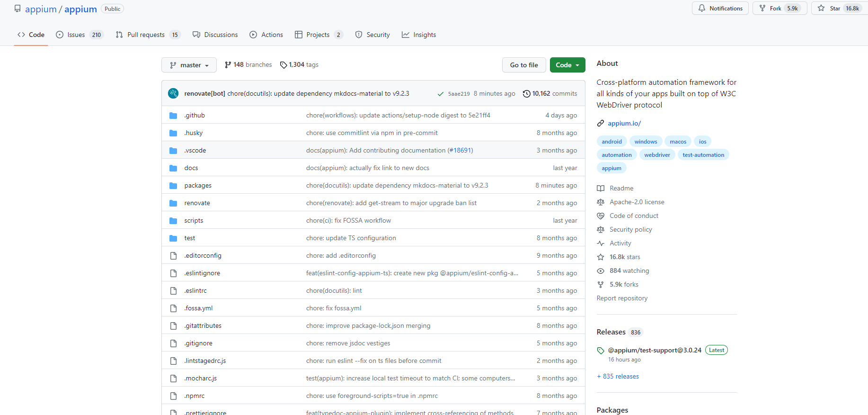The width and height of the screenshot is (868, 415).
Task: Click the .editorconfig file icon
Action: 173,256
